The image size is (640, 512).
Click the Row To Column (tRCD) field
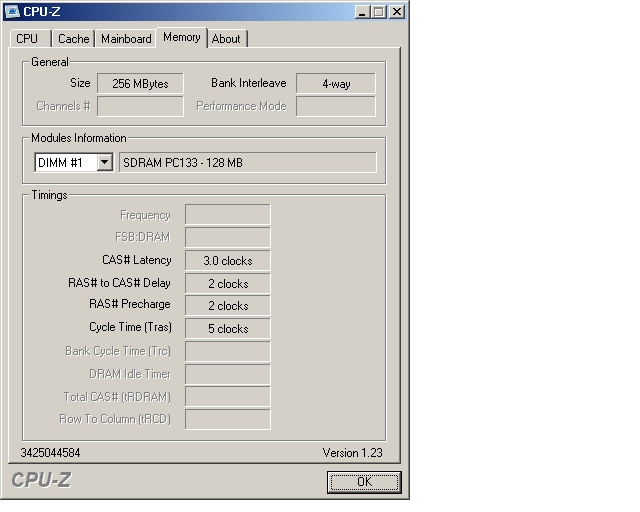coord(228,419)
